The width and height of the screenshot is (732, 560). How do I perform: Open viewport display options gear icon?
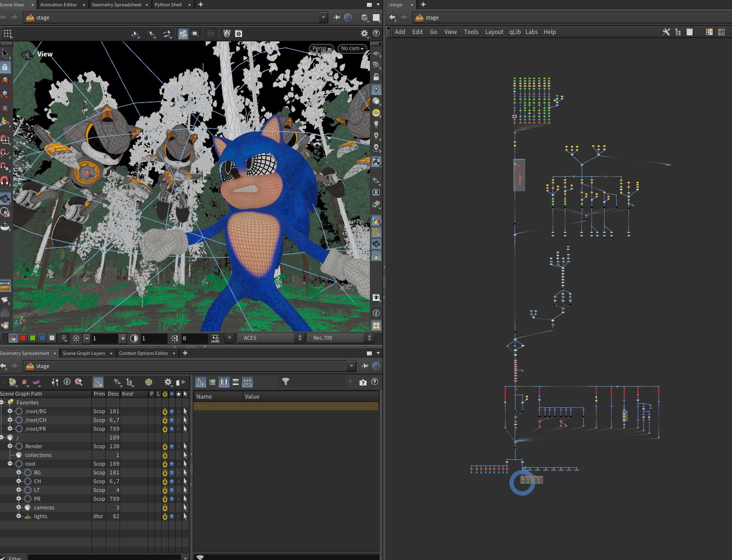pos(364,34)
